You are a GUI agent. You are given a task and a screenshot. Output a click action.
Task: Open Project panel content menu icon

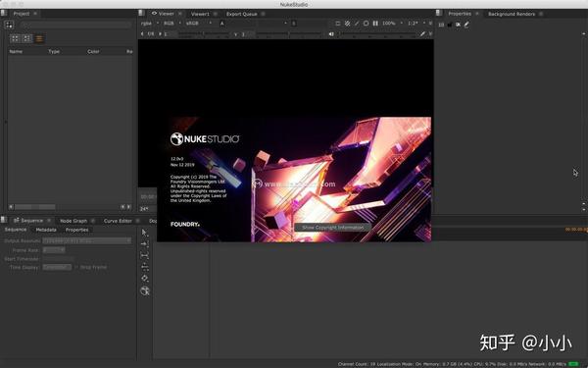(x=4, y=13)
